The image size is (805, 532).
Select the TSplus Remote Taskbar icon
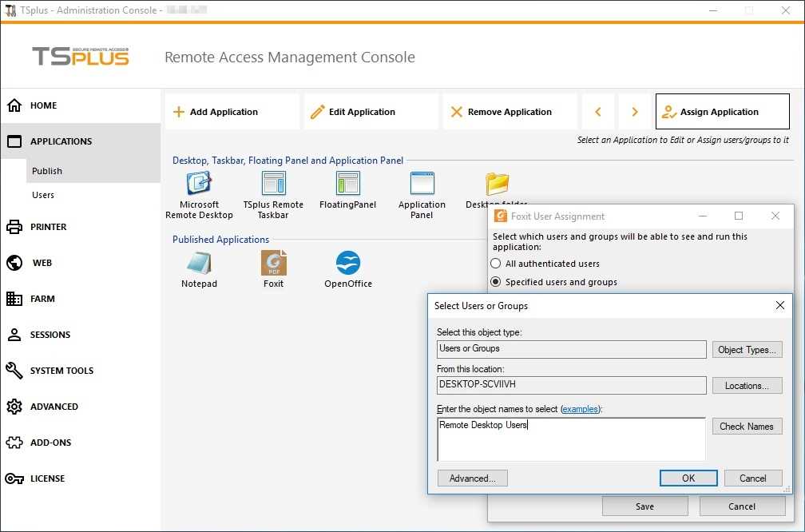[273, 185]
